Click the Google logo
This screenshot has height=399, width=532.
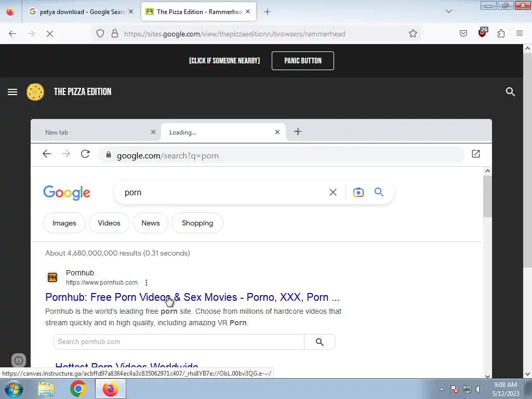pos(67,193)
